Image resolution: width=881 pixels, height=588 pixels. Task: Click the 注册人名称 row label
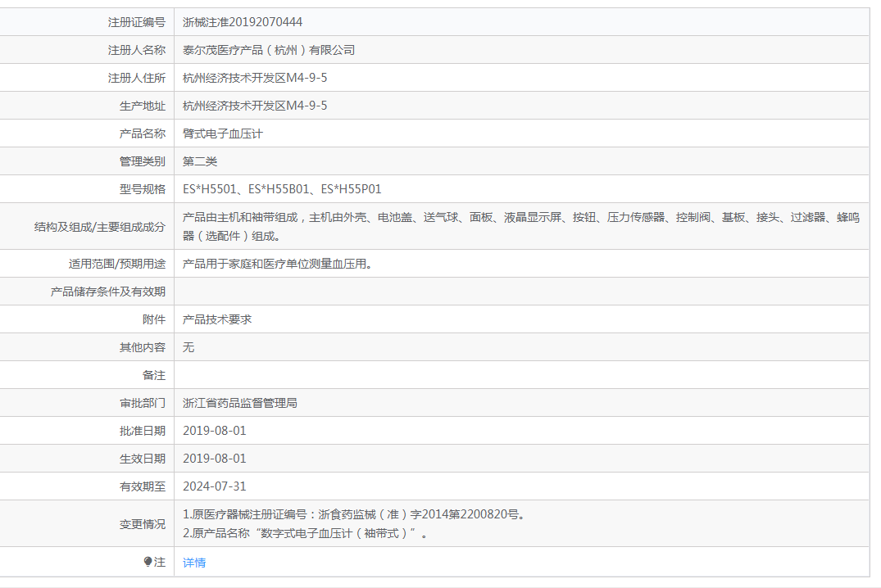coord(137,50)
